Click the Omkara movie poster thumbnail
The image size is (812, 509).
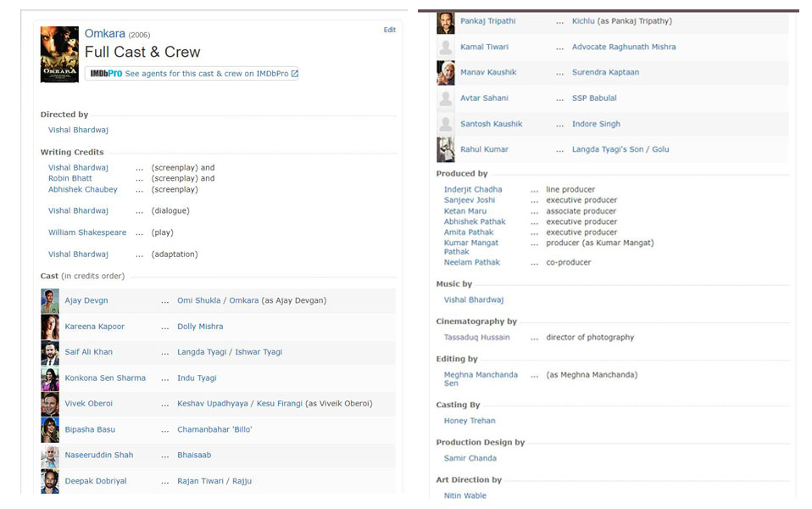(x=59, y=55)
